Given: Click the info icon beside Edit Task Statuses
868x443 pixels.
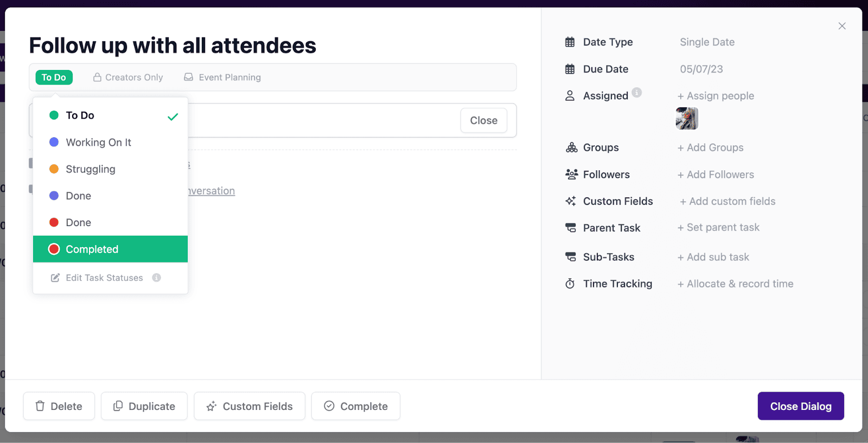Looking at the screenshot, I should point(157,278).
